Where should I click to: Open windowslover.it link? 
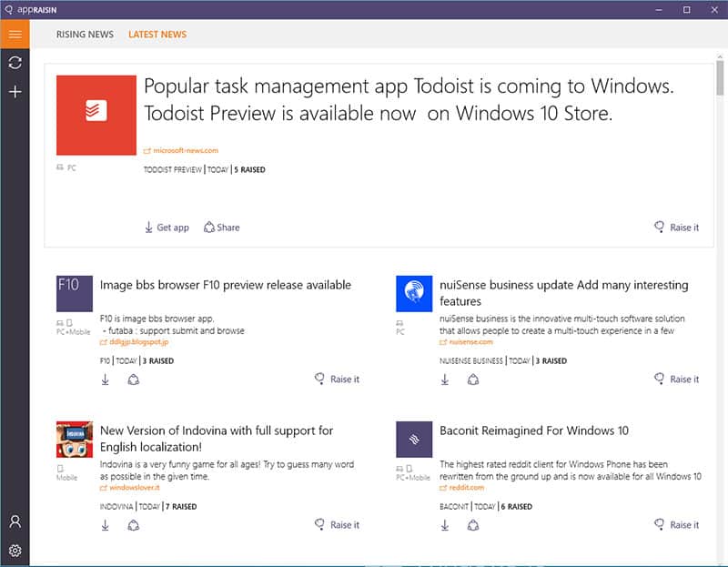tap(130, 488)
